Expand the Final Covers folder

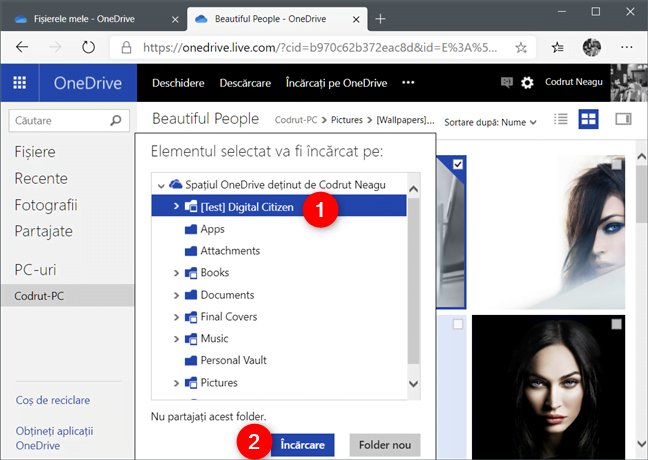coord(176,317)
